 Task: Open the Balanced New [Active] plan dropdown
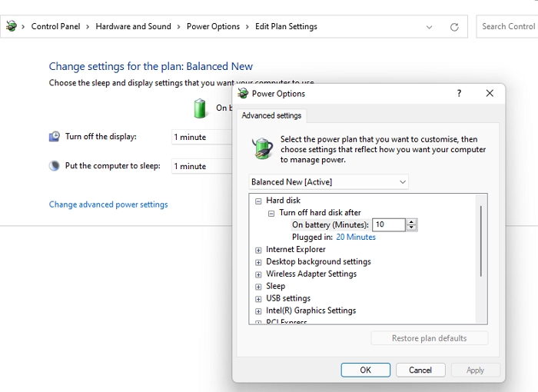pos(329,182)
